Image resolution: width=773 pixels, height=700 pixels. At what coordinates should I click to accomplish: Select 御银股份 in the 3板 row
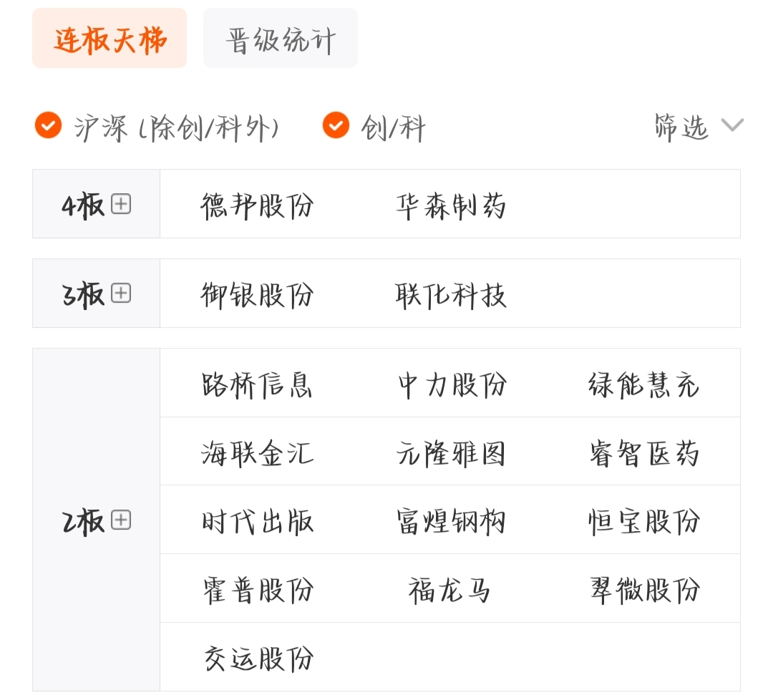coord(258,294)
